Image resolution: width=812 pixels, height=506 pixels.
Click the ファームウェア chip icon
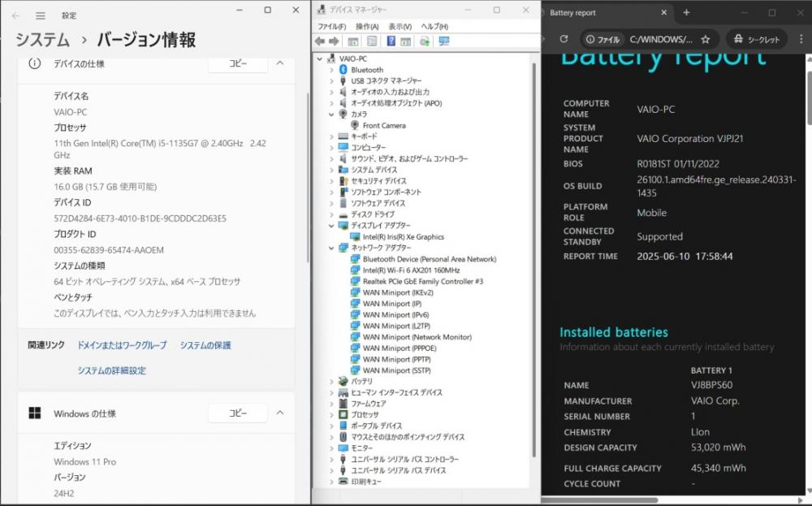point(343,404)
